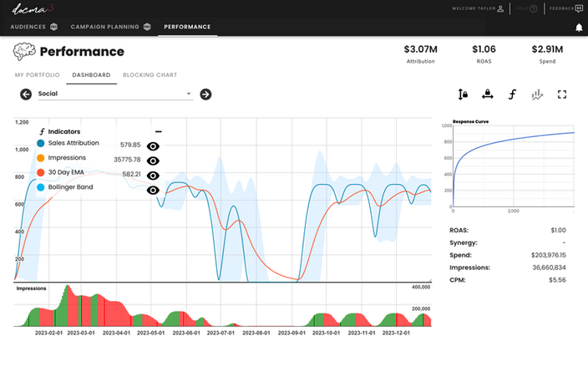588x372 pixels.
Task: Click 30 Day EMA red color swatch
Action: 40,172
